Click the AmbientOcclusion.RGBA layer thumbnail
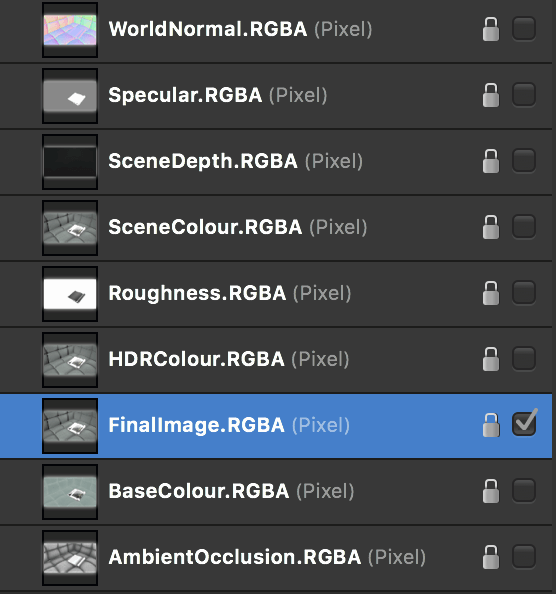The width and height of the screenshot is (556, 594). click(70, 558)
